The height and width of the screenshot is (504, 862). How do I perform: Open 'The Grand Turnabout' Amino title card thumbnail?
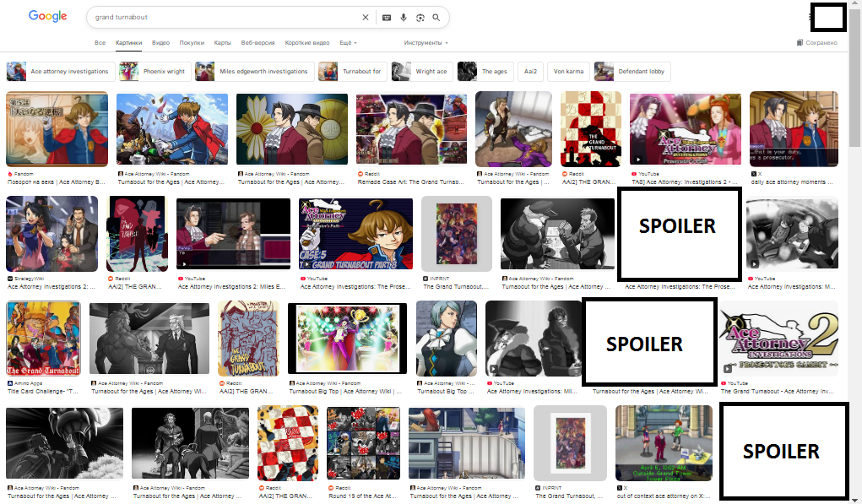[43, 339]
